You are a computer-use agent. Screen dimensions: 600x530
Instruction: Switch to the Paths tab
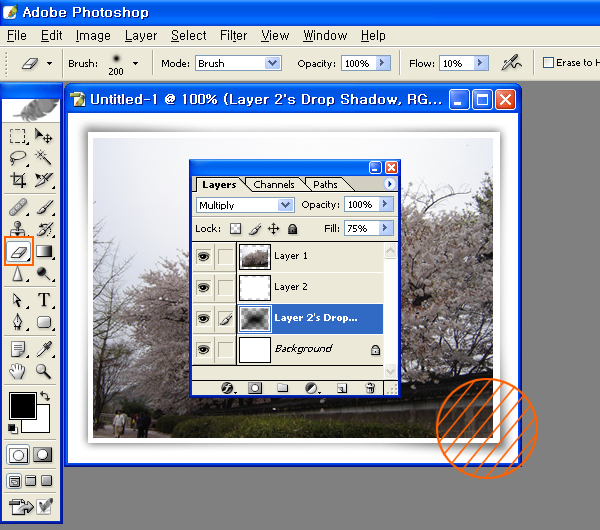[x=325, y=184]
